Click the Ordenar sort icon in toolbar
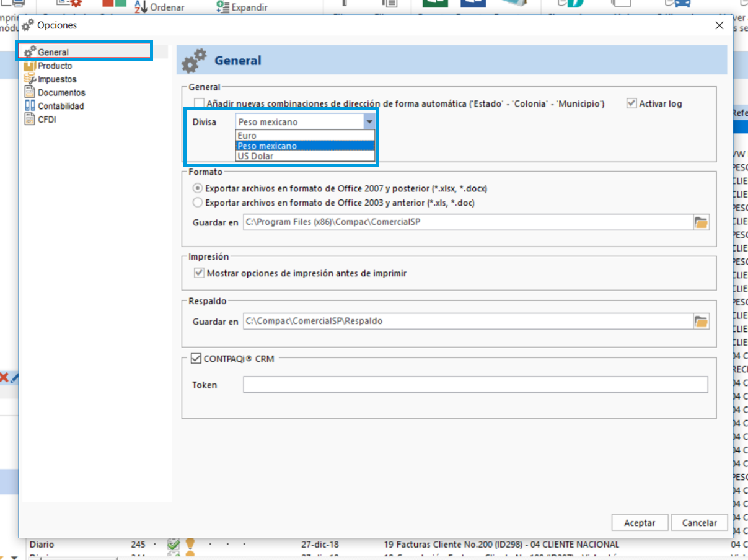Screen dimensions: 748x560 click(x=141, y=7)
